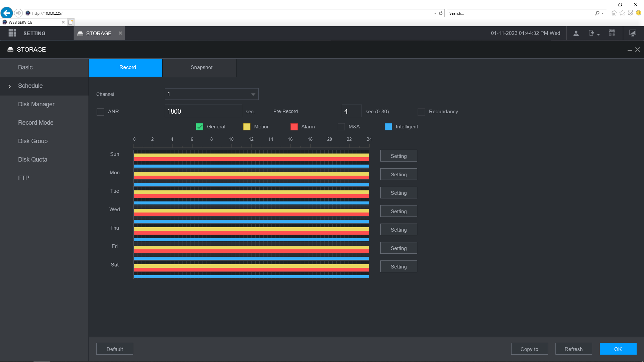Image resolution: width=644 pixels, height=362 pixels.
Task: Open the SETTING grid menu icon
Action: [12, 33]
